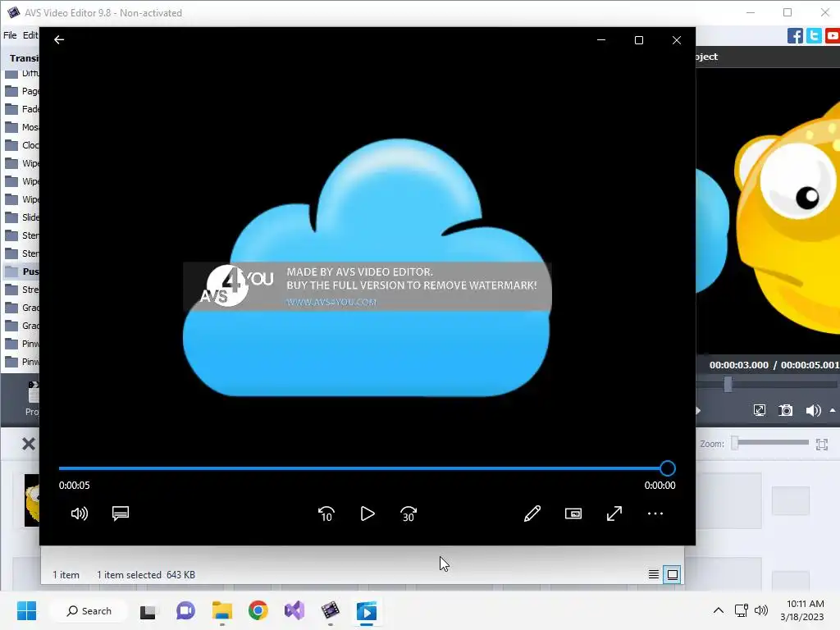
Task: Mute the media player volume
Action: coord(80,514)
